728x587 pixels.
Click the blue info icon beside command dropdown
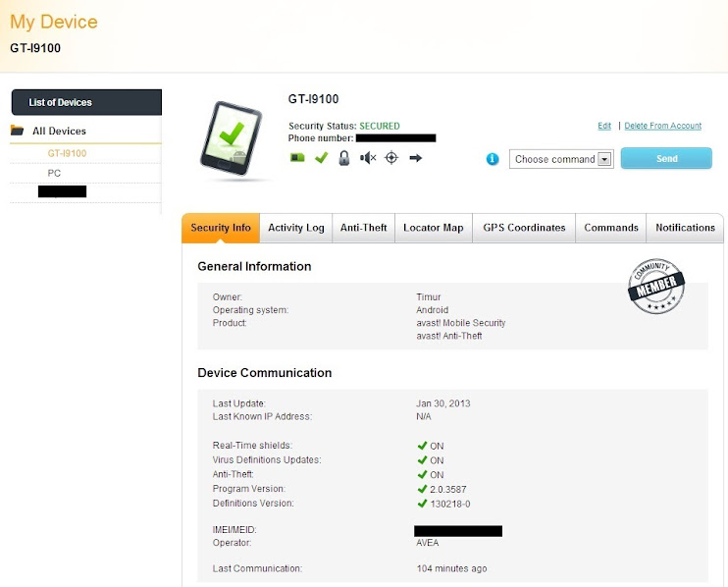(x=493, y=159)
